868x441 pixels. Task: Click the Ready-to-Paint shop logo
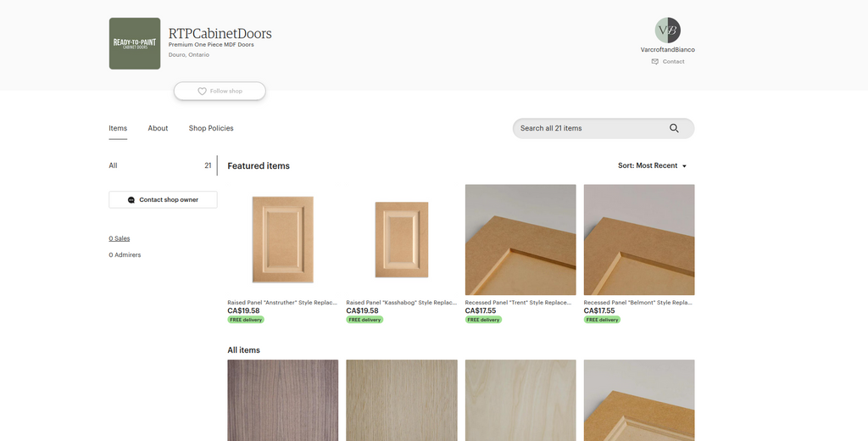point(135,43)
